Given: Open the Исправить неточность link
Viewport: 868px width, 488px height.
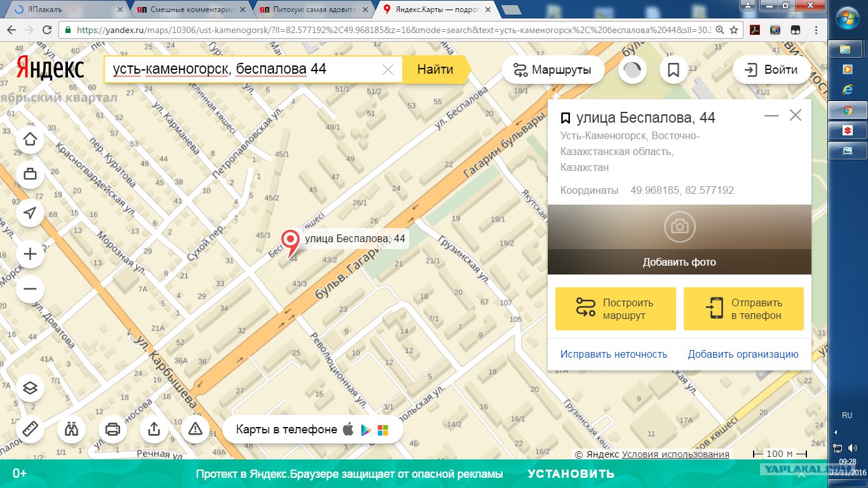Looking at the screenshot, I should tap(614, 355).
